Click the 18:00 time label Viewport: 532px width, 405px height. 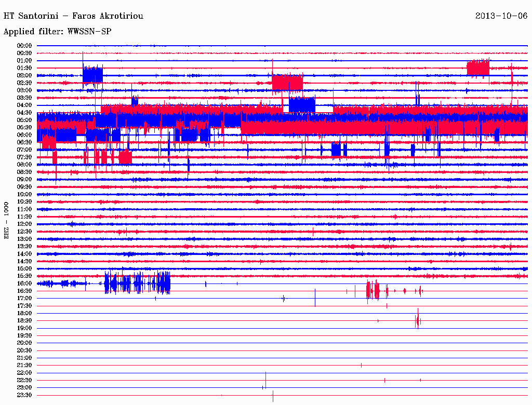[24, 314]
